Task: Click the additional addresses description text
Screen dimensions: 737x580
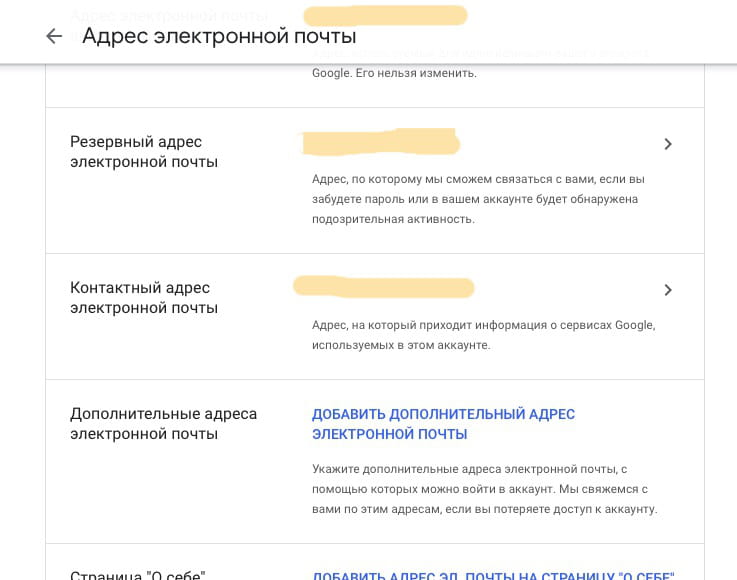Action: point(484,488)
